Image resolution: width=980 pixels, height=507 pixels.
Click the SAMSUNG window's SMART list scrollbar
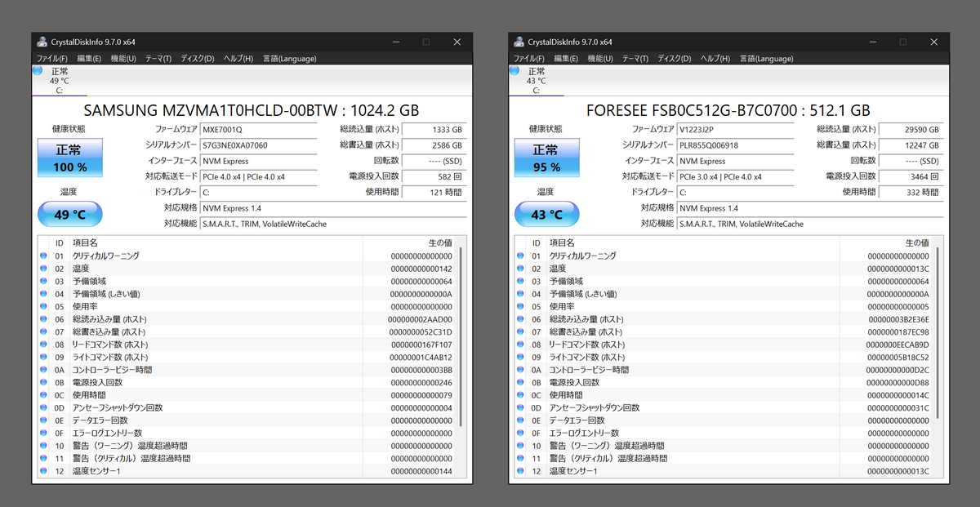(x=461, y=343)
